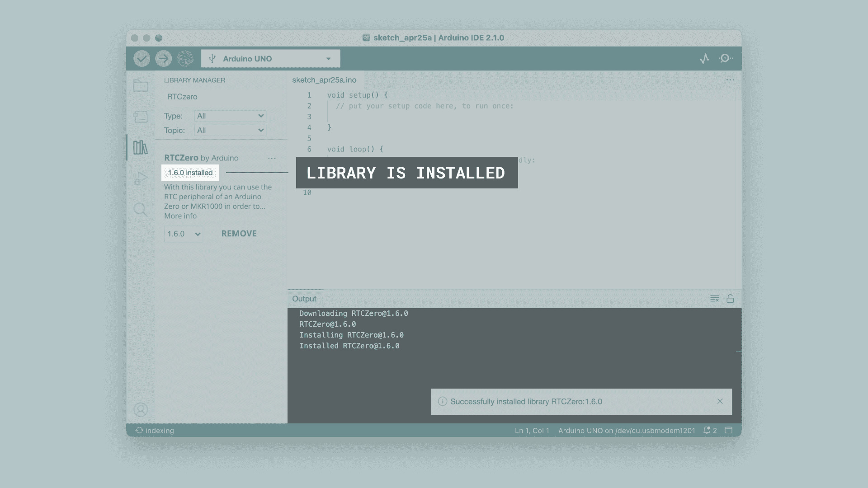868x488 pixels.
Task: Click REMOVE for the RTCZero library
Action: coord(239,234)
